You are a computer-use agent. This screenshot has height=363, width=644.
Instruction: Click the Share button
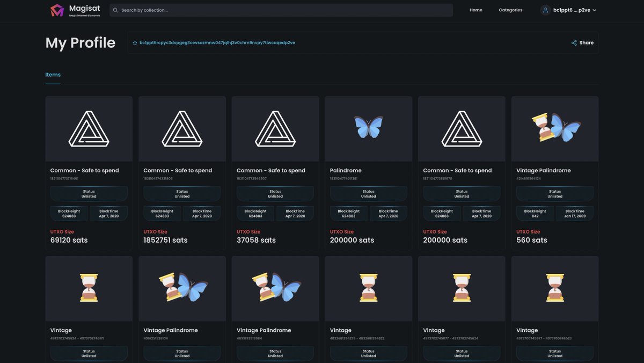point(583,42)
